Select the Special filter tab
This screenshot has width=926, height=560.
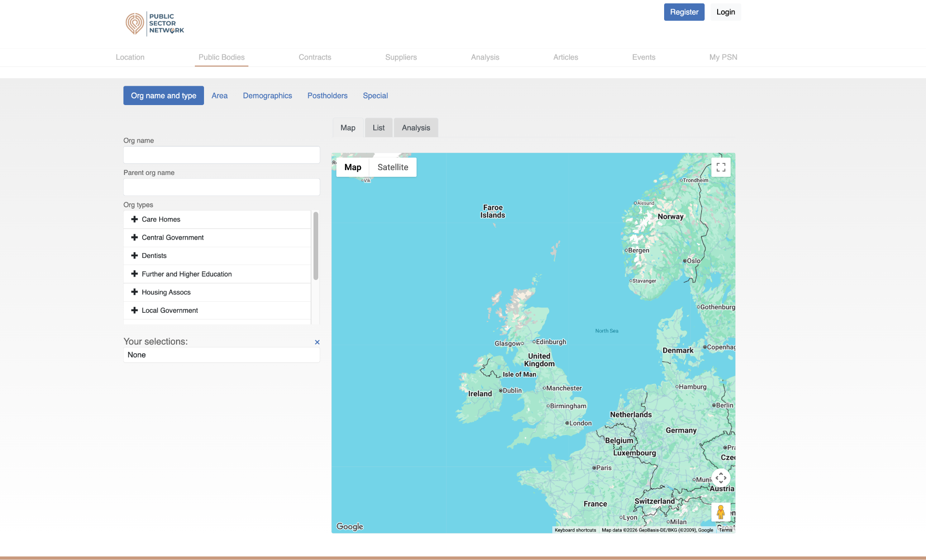tap(375, 95)
